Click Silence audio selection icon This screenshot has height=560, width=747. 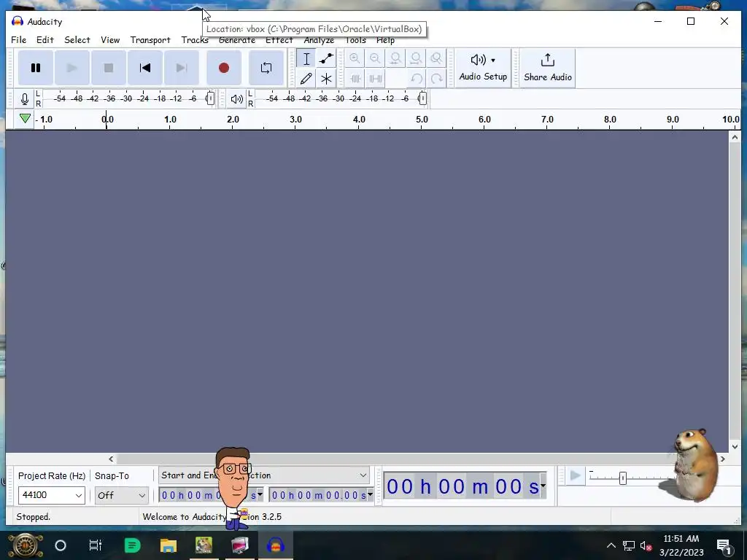click(376, 79)
